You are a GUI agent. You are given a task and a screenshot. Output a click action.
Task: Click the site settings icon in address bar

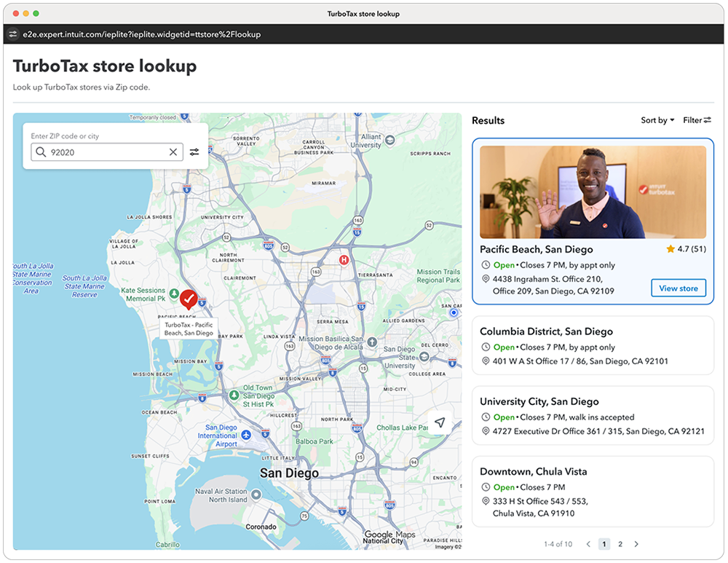pos(13,34)
